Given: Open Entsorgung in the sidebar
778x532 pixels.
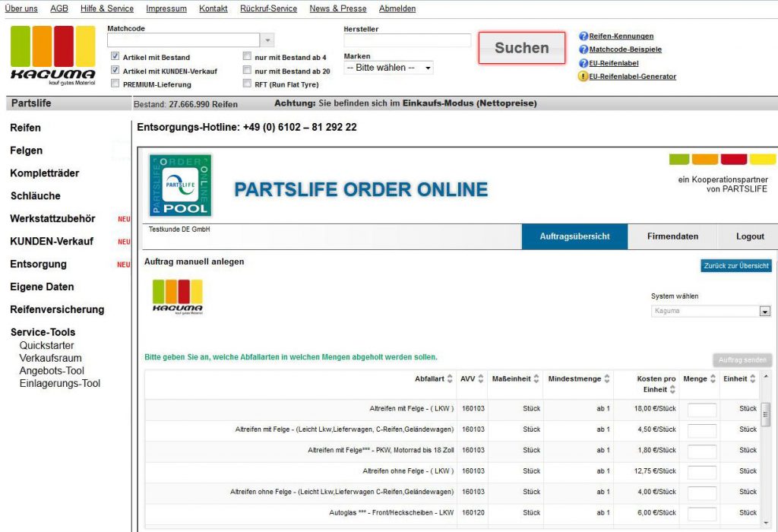Looking at the screenshot, I should 38,264.
